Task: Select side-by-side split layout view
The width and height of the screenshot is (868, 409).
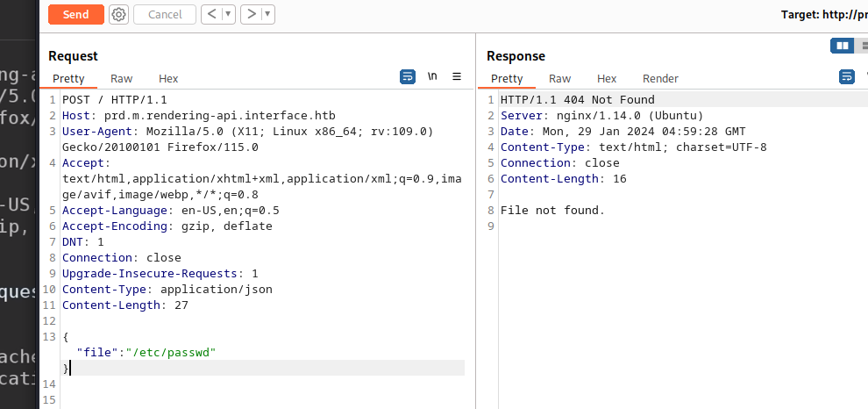Action: (x=842, y=46)
